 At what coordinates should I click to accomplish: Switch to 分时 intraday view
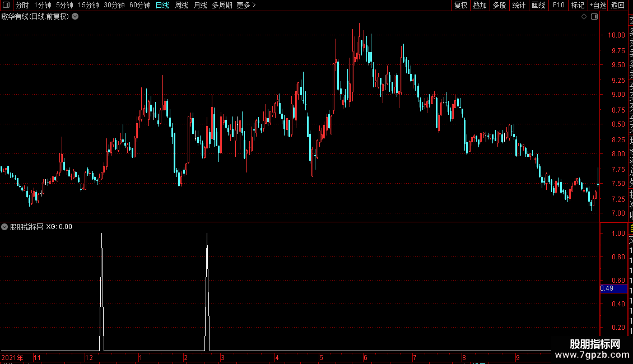coord(22,5)
